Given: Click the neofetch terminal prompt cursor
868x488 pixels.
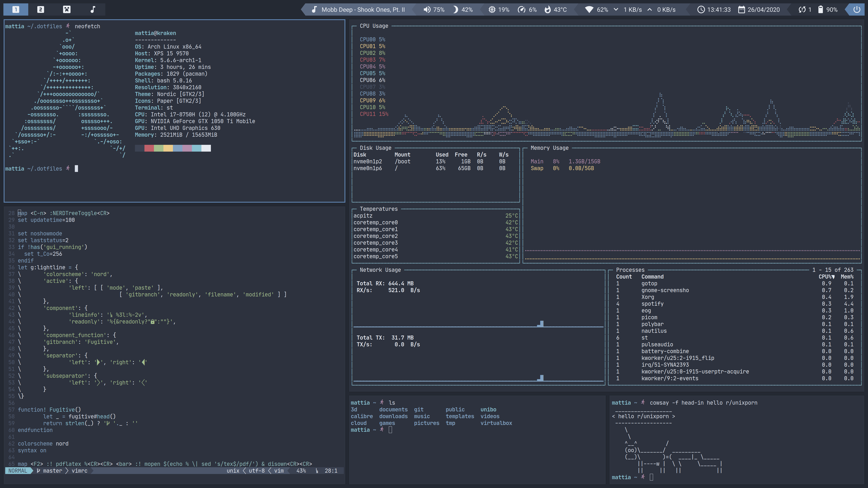Looking at the screenshot, I should 76,168.
